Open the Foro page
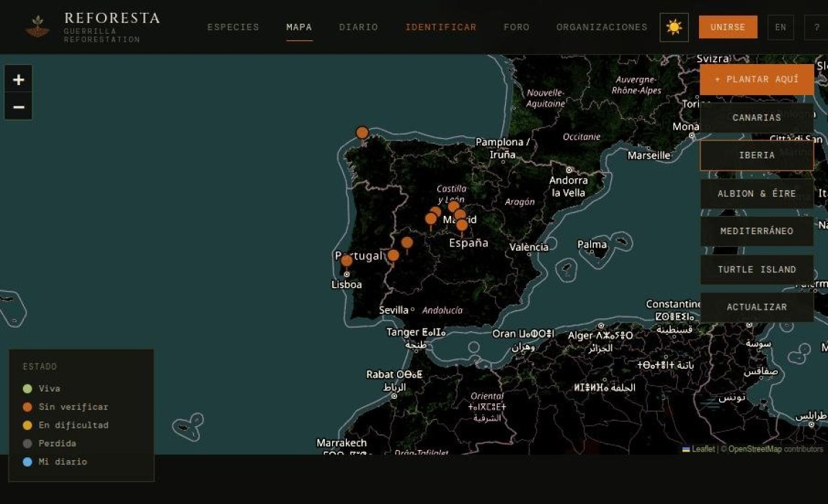Screen dimensions: 828x504 (517, 27)
